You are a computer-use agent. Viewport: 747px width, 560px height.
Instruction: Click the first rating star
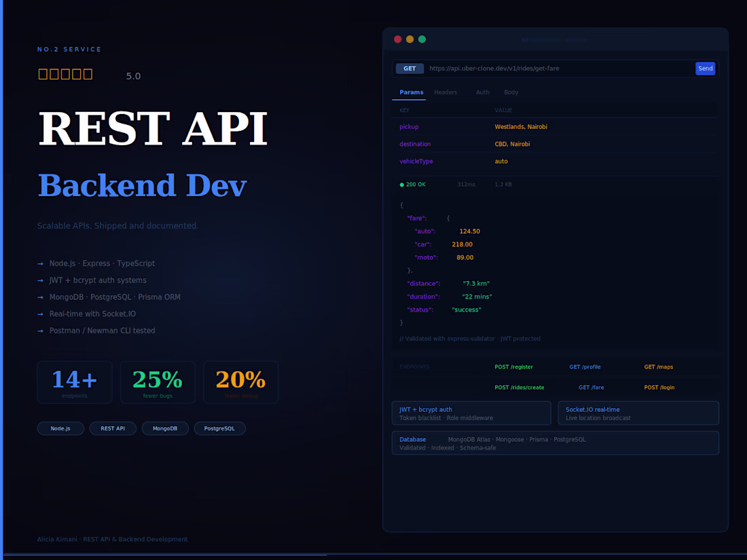[43, 74]
